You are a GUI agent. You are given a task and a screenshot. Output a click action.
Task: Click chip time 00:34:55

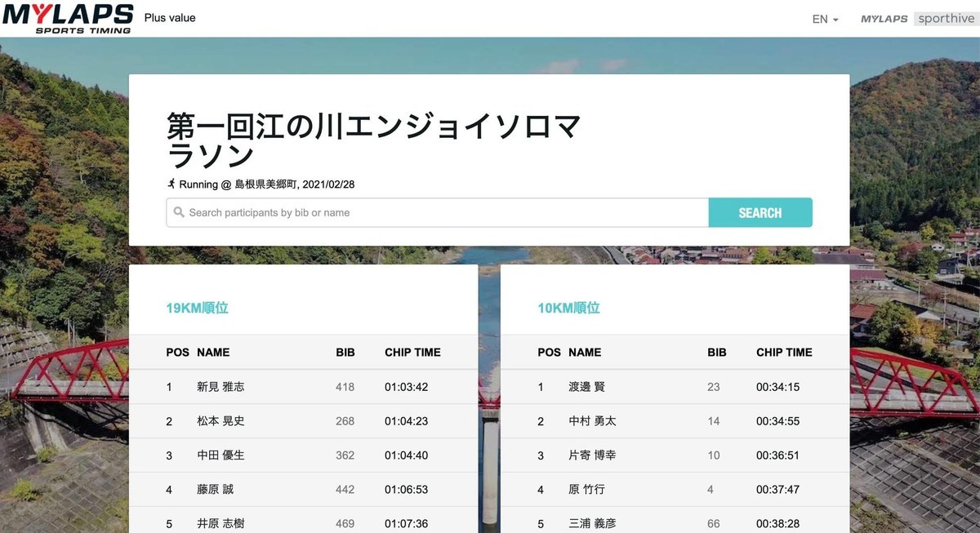778,421
